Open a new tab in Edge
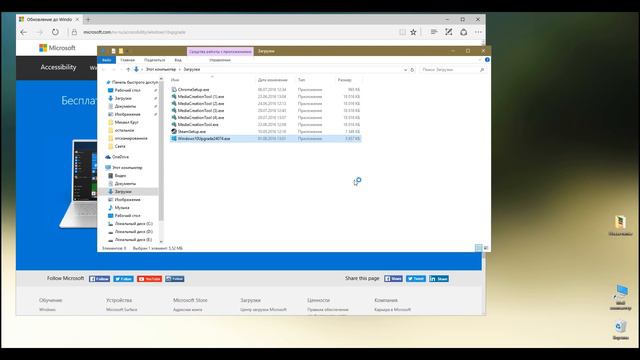 (88, 19)
